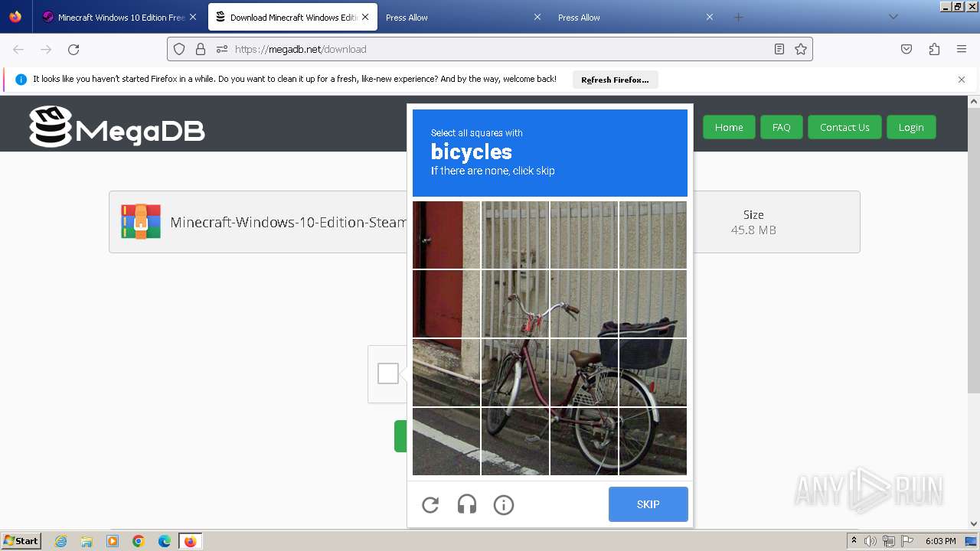Click the captcha SKIP button

click(648, 504)
